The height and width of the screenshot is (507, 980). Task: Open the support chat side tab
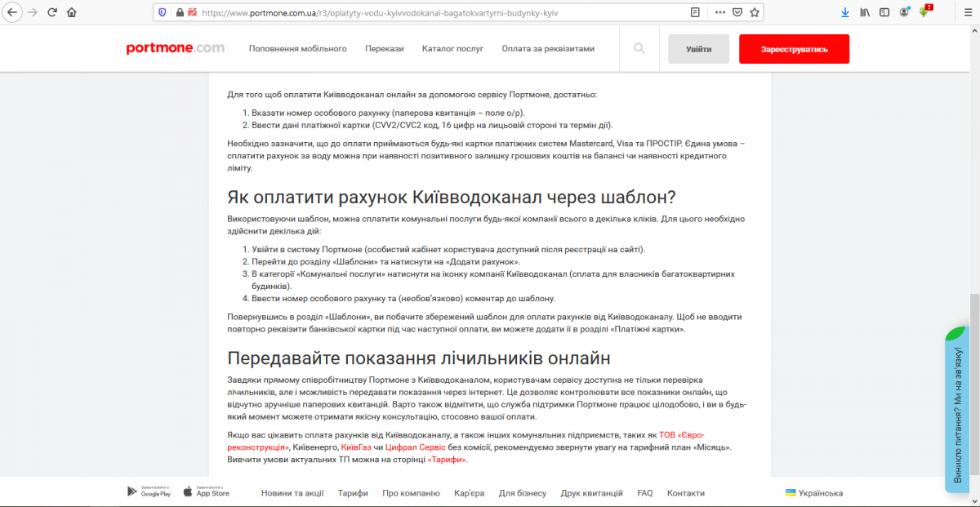click(x=957, y=410)
